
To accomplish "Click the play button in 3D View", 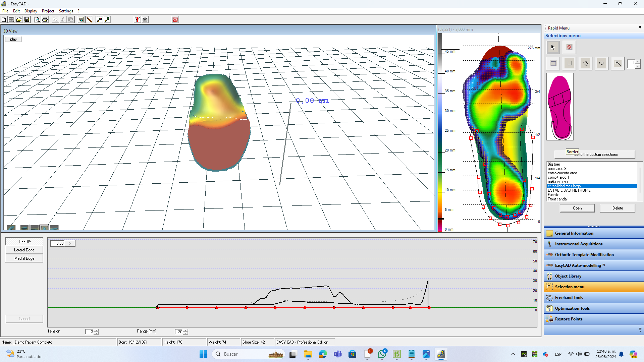I will pyautogui.click(x=13, y=39).
